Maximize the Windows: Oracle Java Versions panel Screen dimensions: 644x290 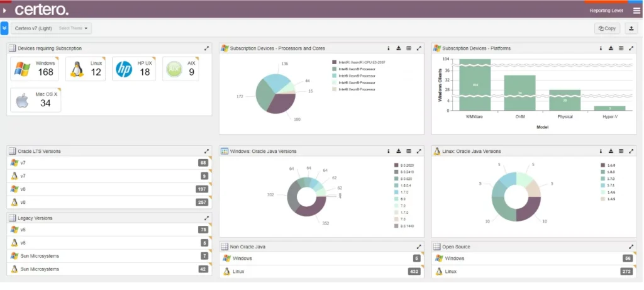[x=419, y=151]
